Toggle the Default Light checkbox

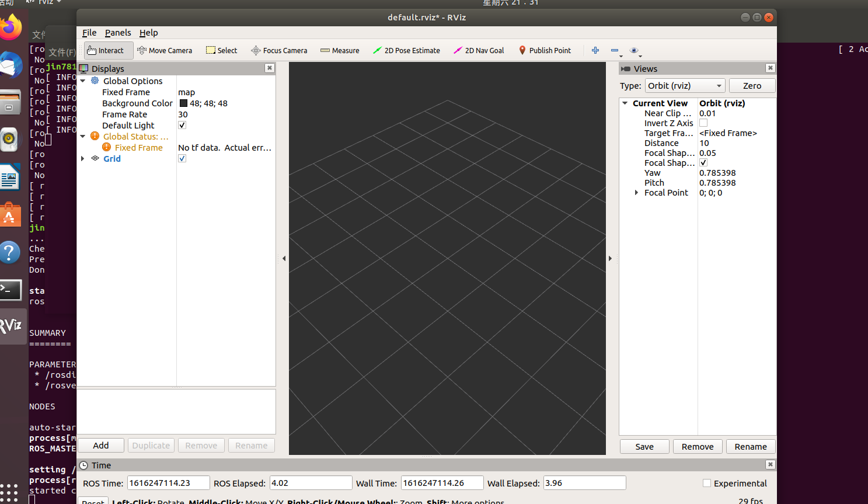pyautogui.click(x=182, y=125)
